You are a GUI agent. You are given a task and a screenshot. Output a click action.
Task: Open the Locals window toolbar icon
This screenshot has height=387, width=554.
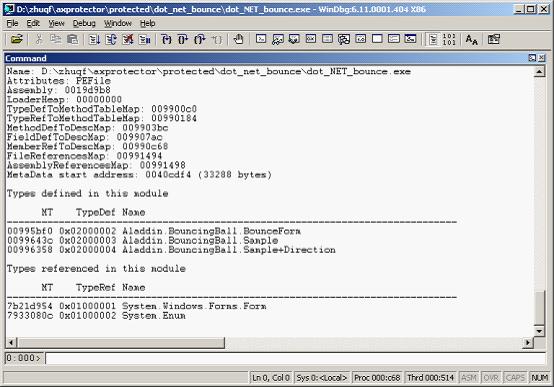[294, 39]
